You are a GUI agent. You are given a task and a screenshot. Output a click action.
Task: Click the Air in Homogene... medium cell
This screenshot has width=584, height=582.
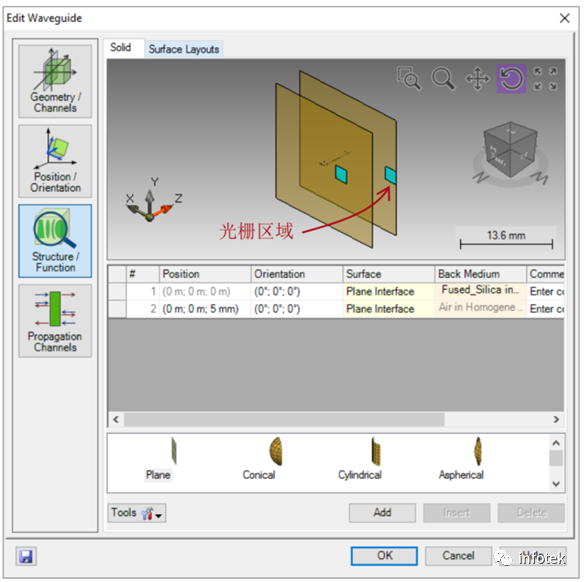click(480, 309)
